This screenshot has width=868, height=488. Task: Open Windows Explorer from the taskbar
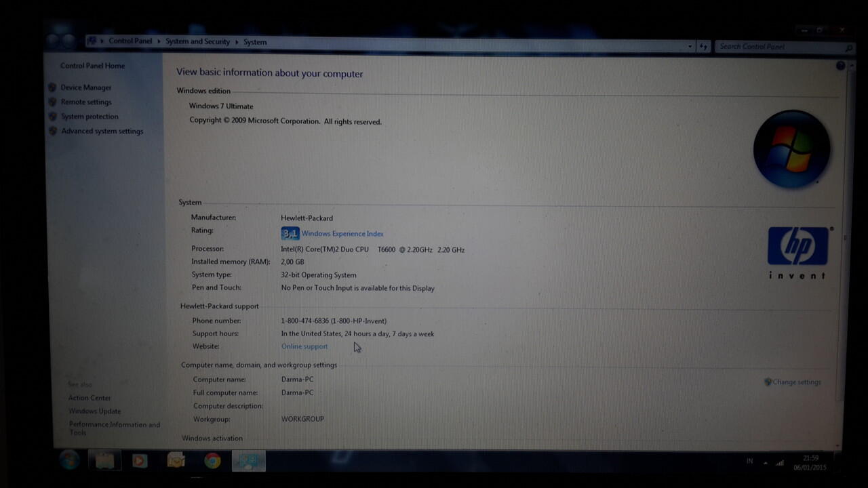point(104,461)
